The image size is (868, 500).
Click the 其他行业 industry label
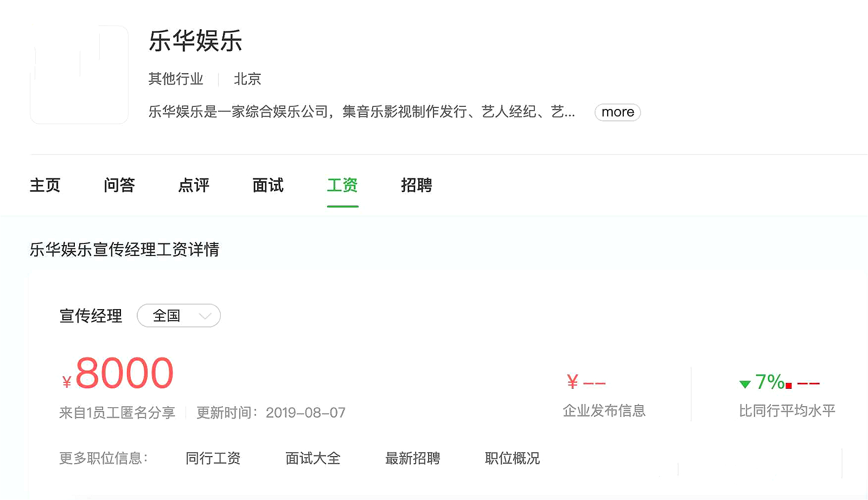point(175,79)
